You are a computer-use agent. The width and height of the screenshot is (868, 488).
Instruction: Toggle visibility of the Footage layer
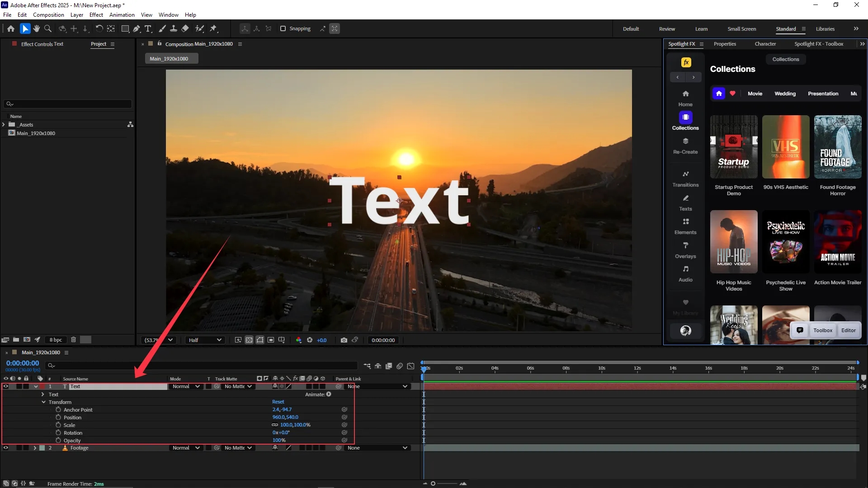pos(6,448)
